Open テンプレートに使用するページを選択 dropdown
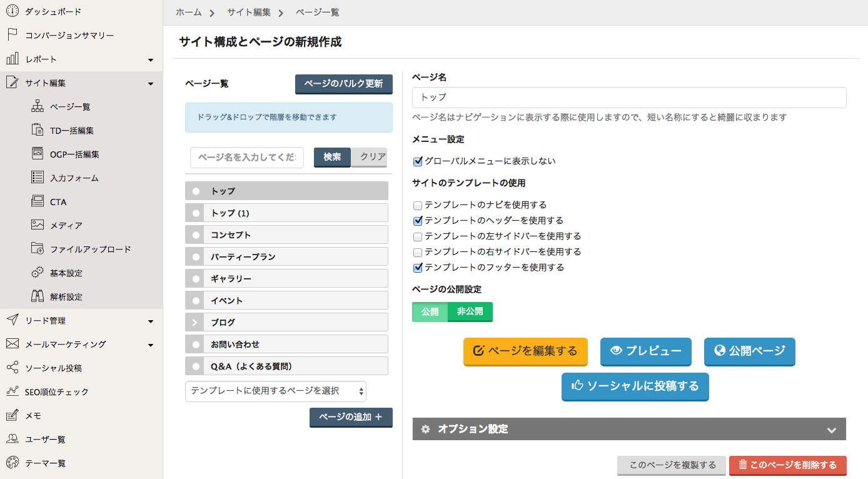Image resolution: width=868 pixels, height=479 pixels. (x=275, y=391)
